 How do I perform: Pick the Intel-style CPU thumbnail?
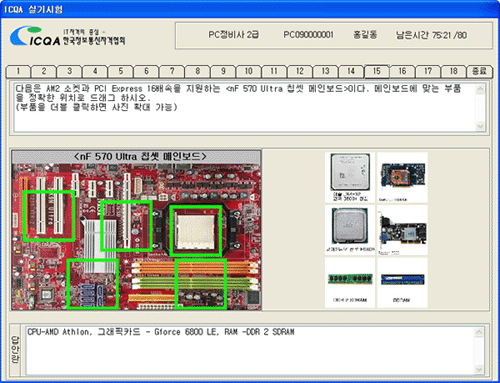[x=350, y=230]
